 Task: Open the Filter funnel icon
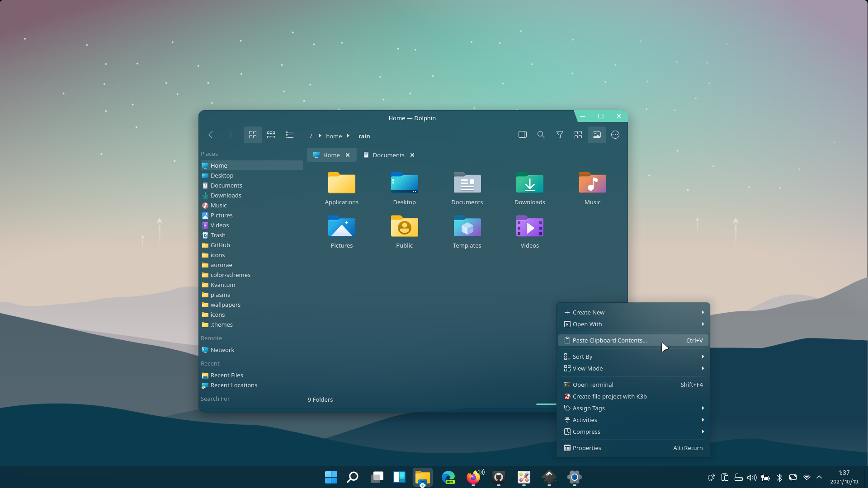pos(560,135)
